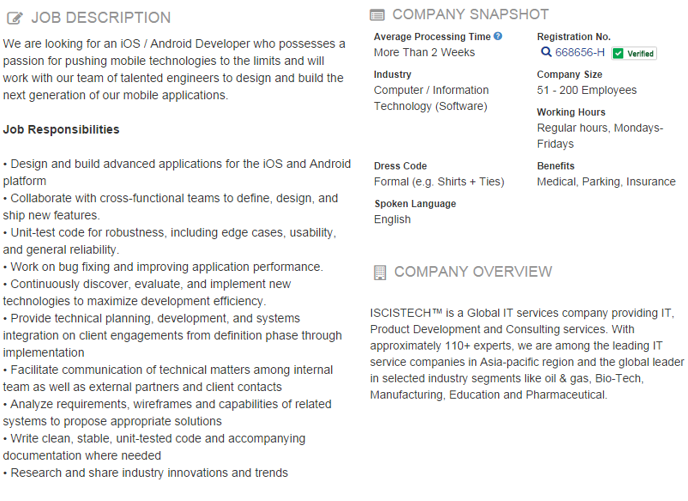This screenshot has height=501, width=688.
Task: Select the Job Description heading
Action: point(101,18)
